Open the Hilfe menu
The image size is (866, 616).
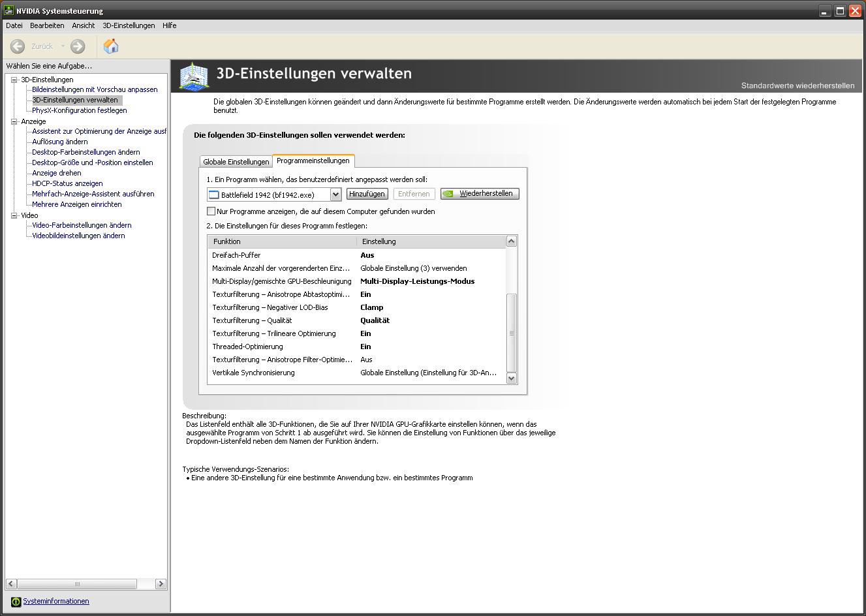coord(170,25)
